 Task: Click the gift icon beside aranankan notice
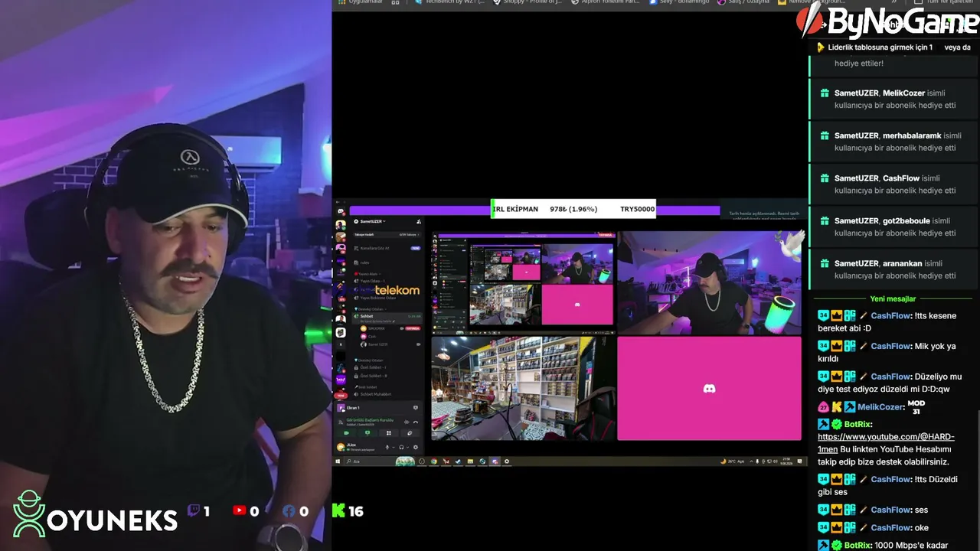(x=825, y=263)
